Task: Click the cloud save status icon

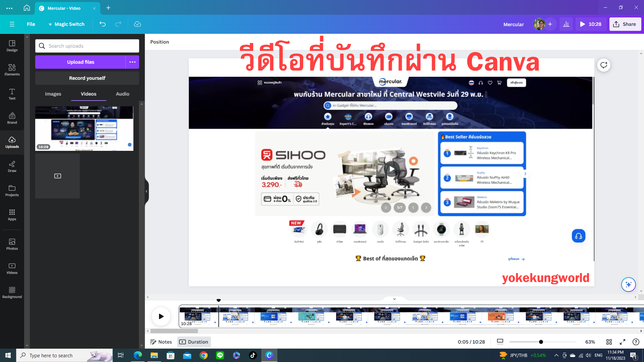Action: click(x=138, y=24)
